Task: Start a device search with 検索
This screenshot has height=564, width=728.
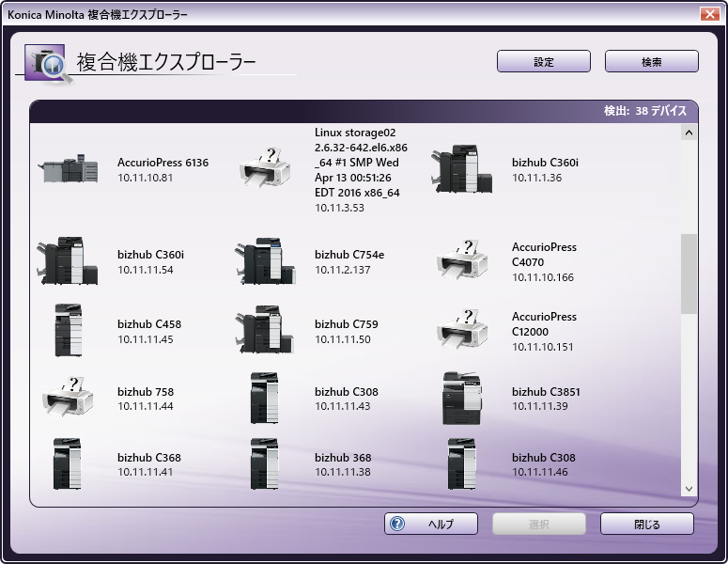Action: point(651,61)
